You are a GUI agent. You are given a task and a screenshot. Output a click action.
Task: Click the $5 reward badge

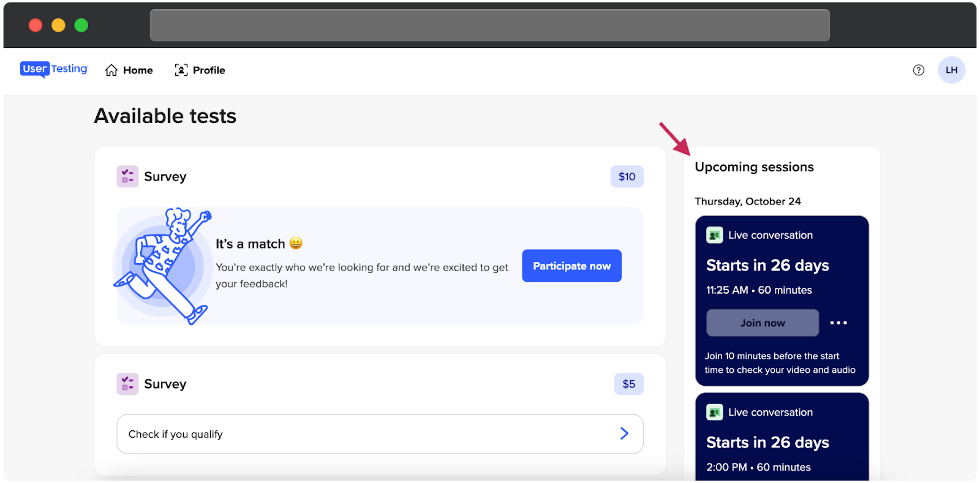(x=629, y=384)
